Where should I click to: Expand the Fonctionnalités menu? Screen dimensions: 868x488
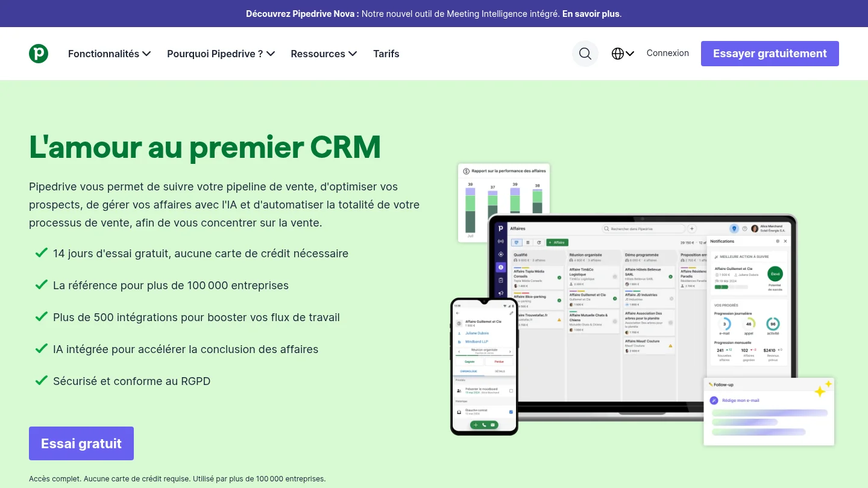click(x=109, y=54)
